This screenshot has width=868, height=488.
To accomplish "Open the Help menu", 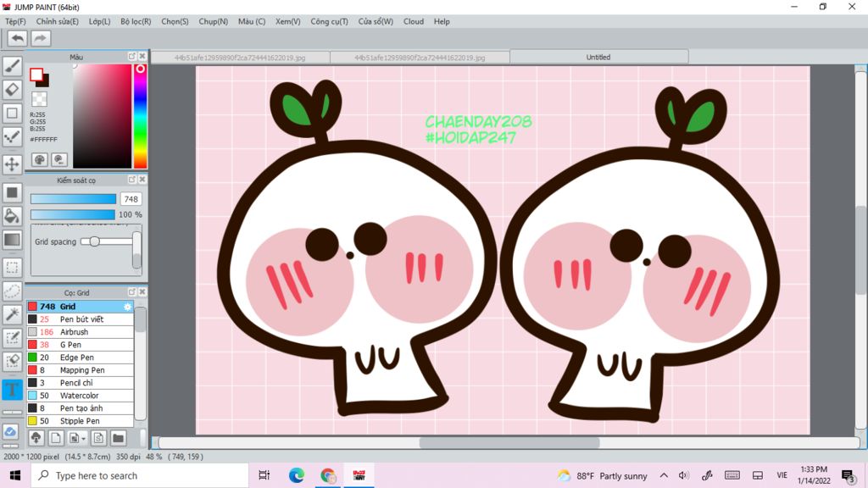I will (x=442, y=21).
